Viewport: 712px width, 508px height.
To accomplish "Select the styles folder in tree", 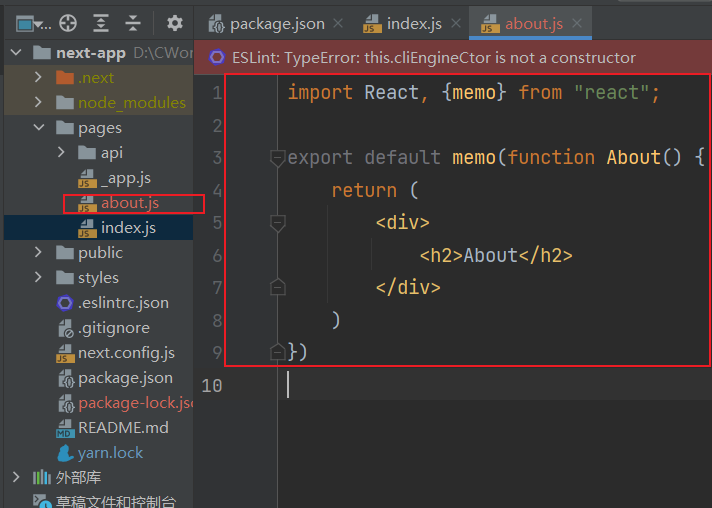I will click(x=98, y=278).
